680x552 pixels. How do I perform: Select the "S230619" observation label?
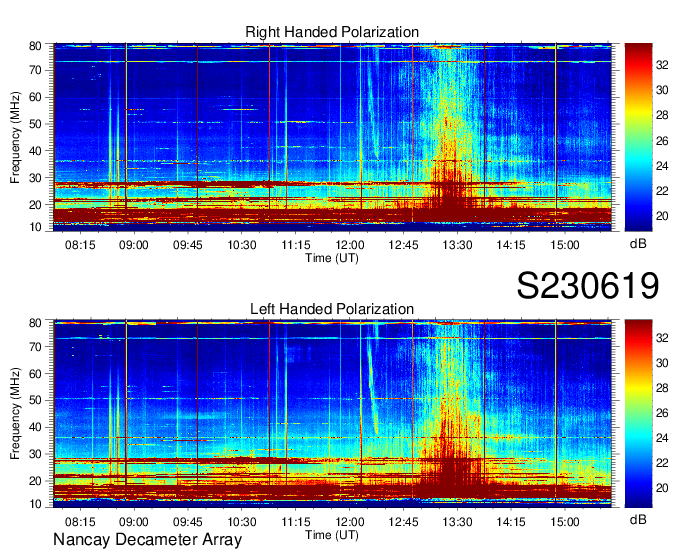pos(588,285)
